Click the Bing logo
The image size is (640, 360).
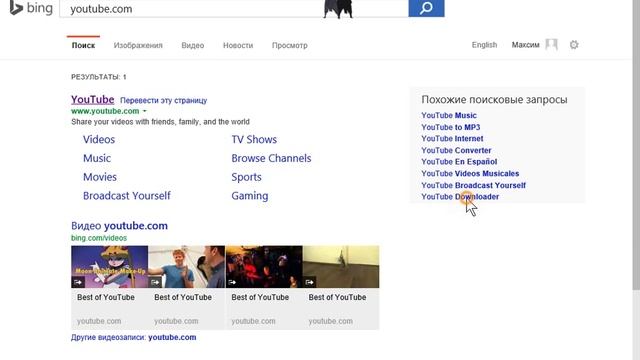tap(31, 8)
